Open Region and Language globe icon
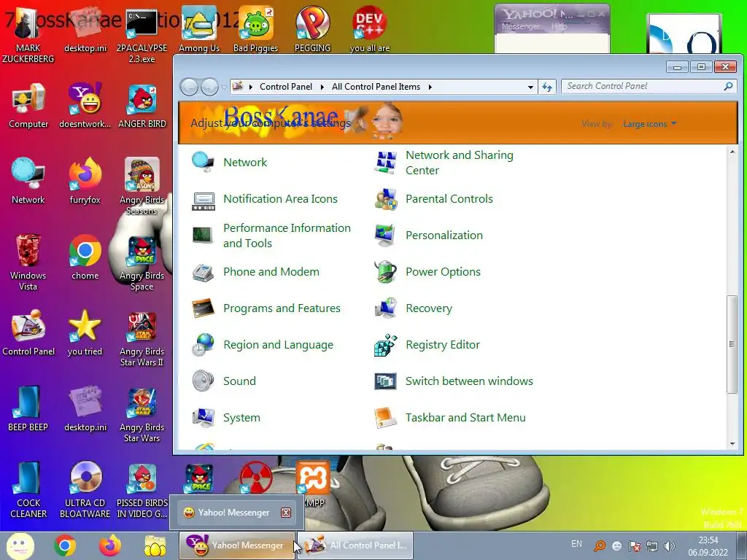 point(204,345)
